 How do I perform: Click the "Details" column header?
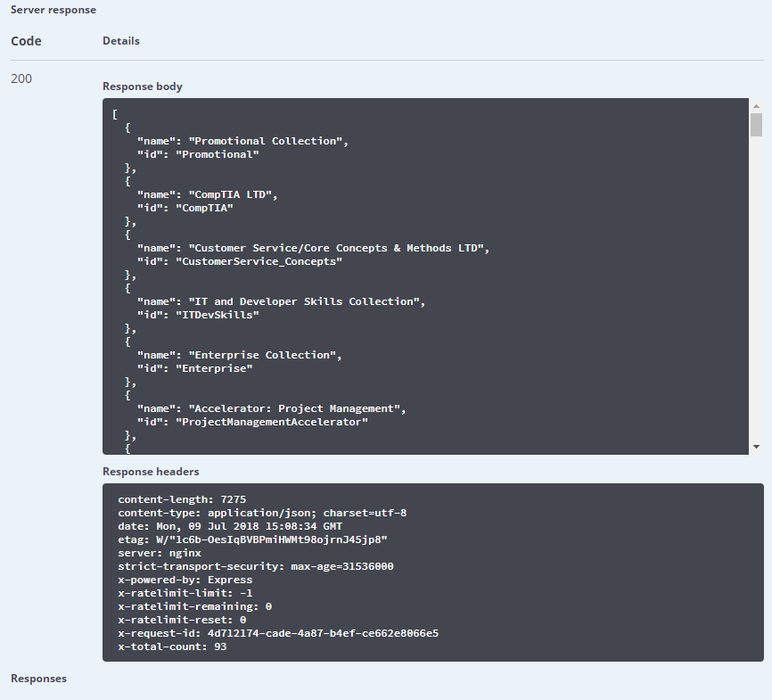tap(121, 41)
